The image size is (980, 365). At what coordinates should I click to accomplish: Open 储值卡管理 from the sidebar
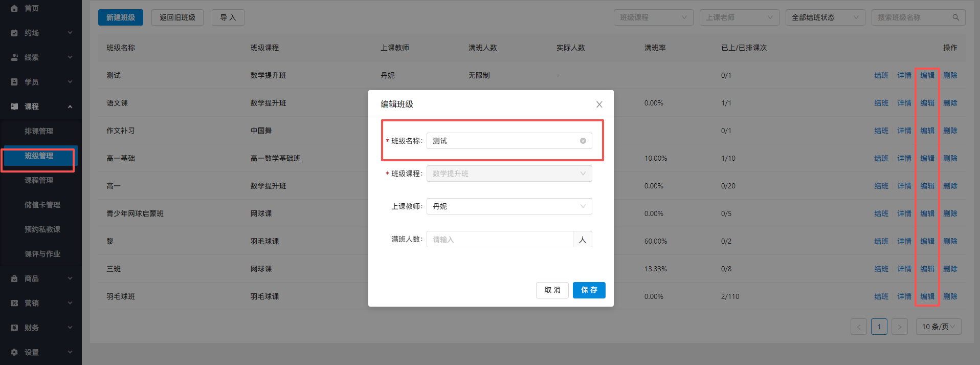[42, 205]
